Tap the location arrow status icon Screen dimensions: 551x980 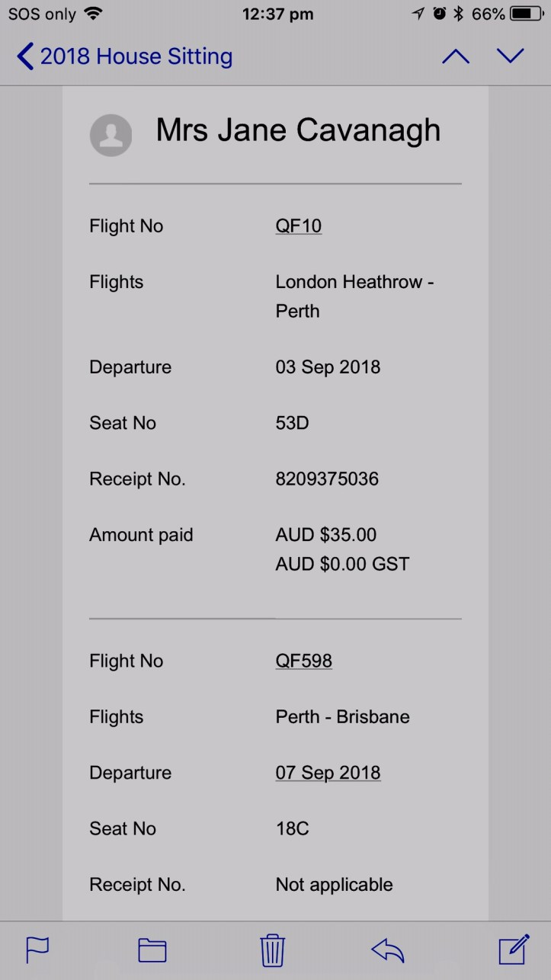[418, 14]
